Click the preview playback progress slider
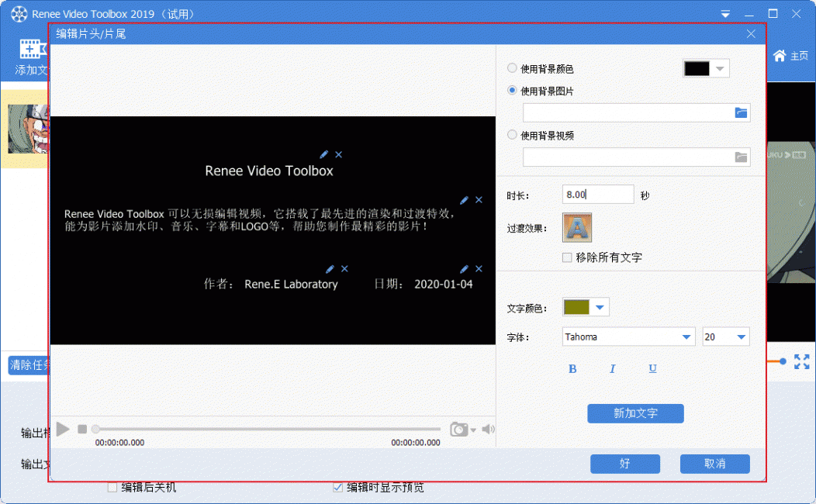Viewport: 816px width, 504px height. pos(268,429)
